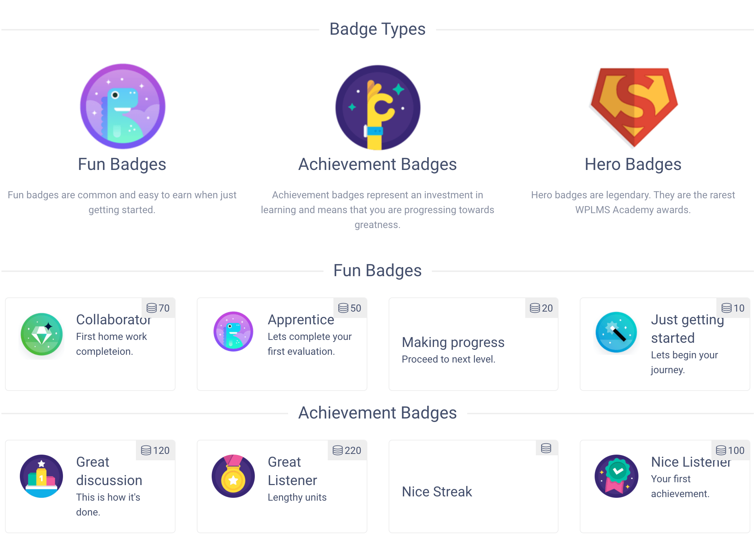Click the 100 points label on Nice Listener
This screenshot has height=541, width=756.
(x=731, y=450)
